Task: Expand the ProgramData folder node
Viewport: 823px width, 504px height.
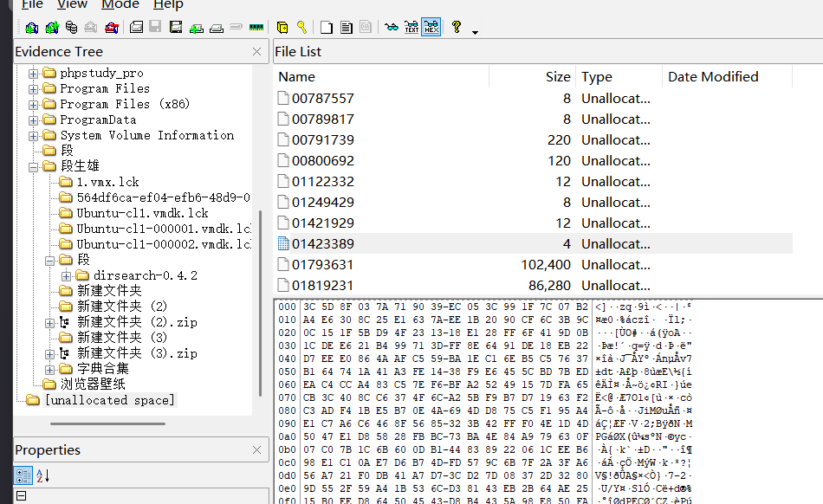Action: click(33, 120)
